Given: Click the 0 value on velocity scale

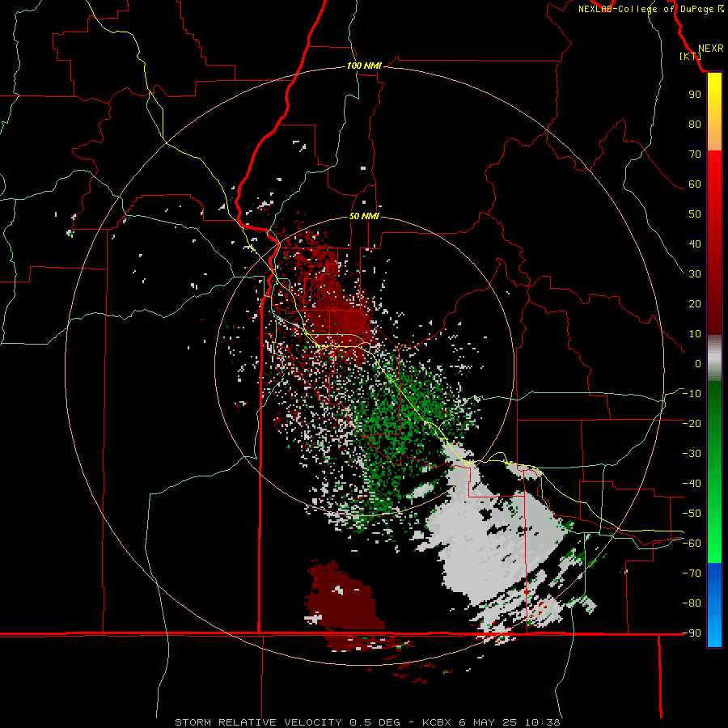Looking at the screenshot, I should tap(698, 363).
